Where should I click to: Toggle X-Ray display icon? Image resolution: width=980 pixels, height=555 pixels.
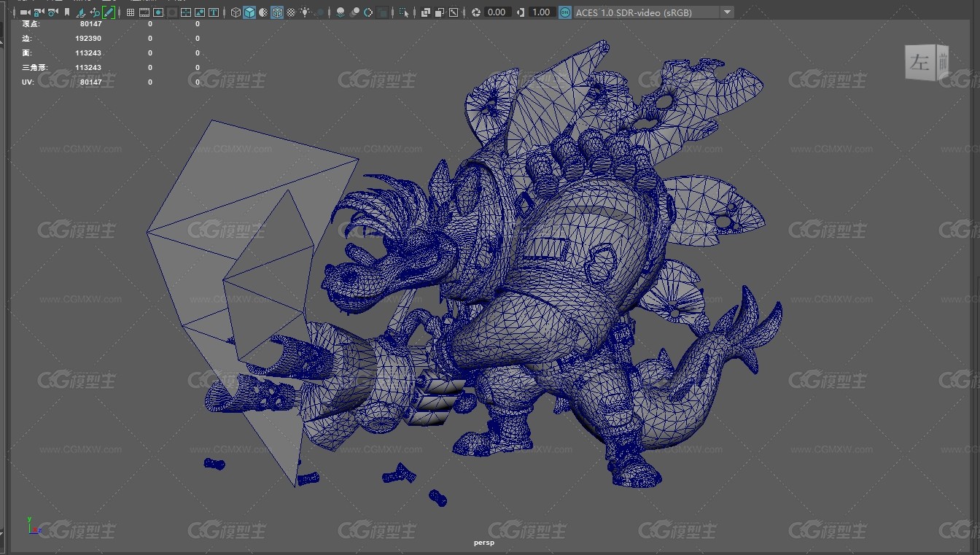(426, 12)
